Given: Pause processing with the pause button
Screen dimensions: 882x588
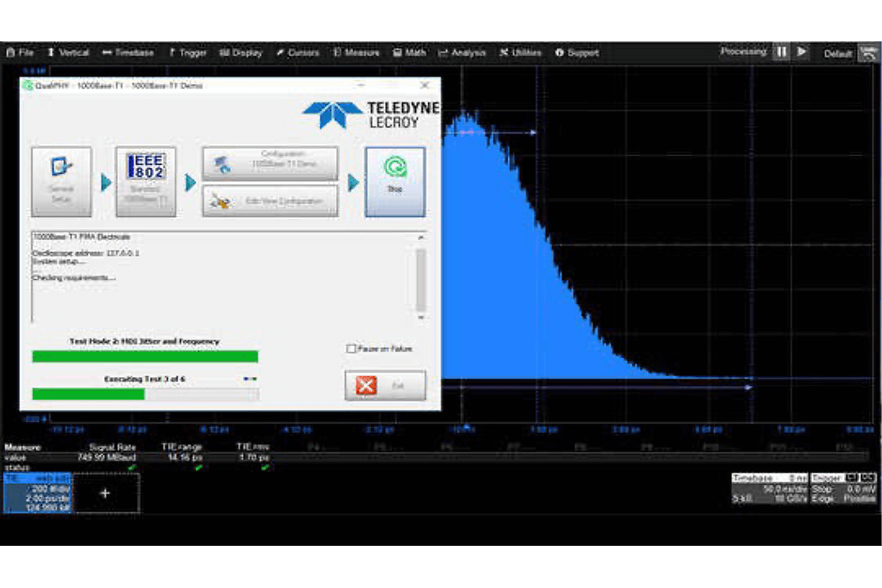Looking at the screenshot, I should [x=780, y=52].
